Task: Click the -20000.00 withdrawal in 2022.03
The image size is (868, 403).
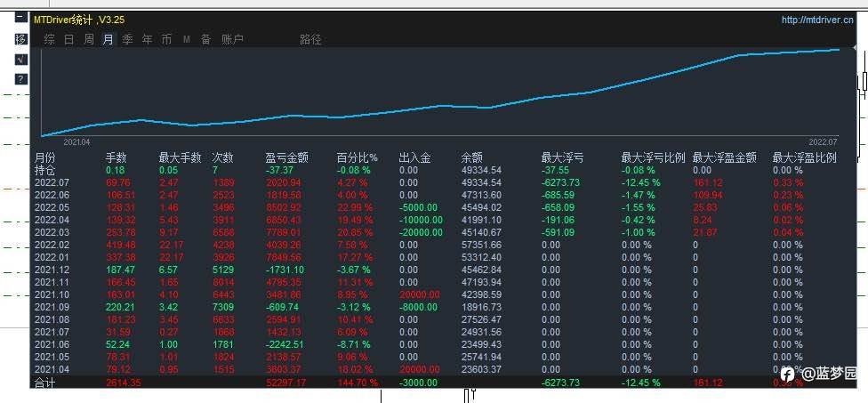Action: pos(421,232)
